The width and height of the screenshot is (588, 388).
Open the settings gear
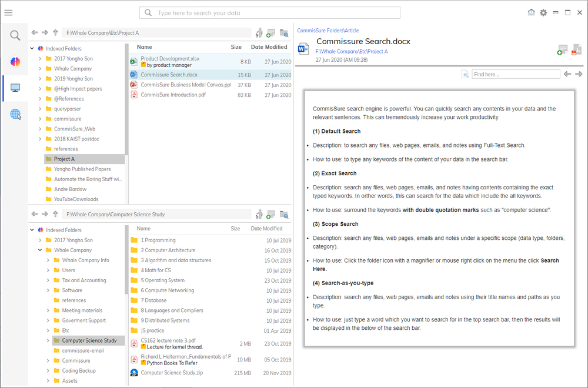point(543,13)
